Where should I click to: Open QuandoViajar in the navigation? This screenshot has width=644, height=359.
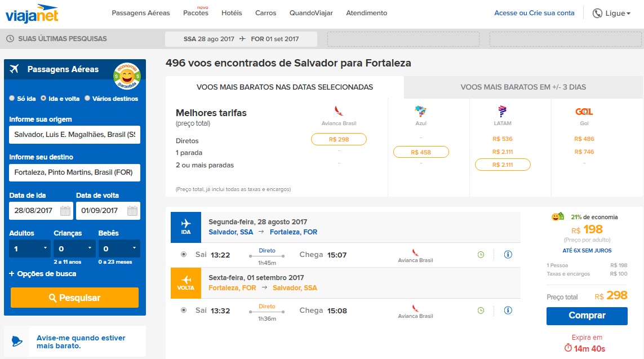tap(311, 13)
